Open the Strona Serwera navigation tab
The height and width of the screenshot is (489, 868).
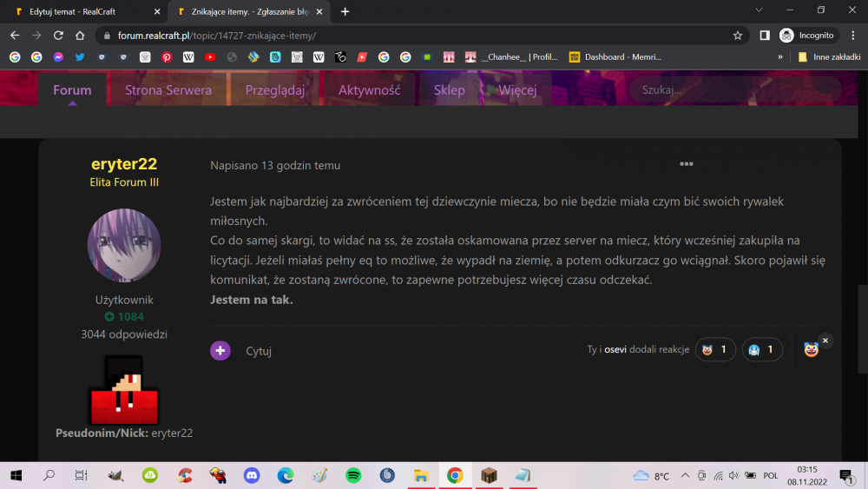click(x=168, y=89)
